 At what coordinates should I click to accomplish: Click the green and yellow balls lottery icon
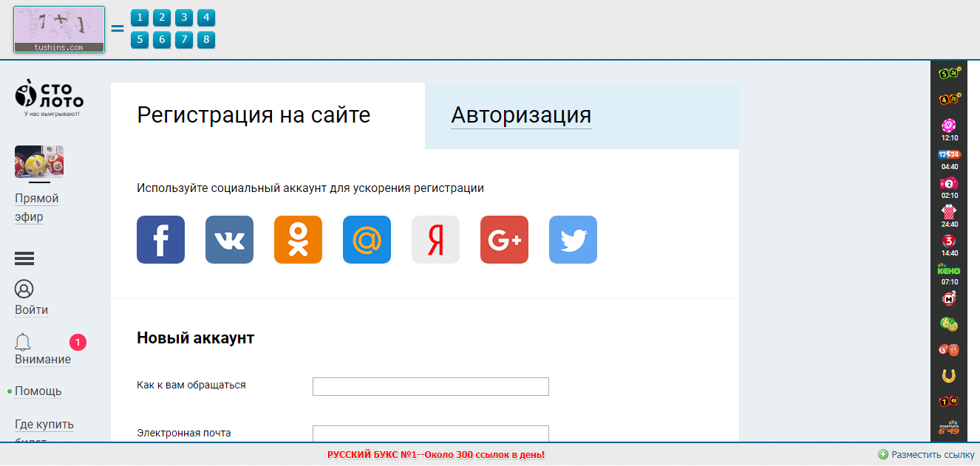949,324
